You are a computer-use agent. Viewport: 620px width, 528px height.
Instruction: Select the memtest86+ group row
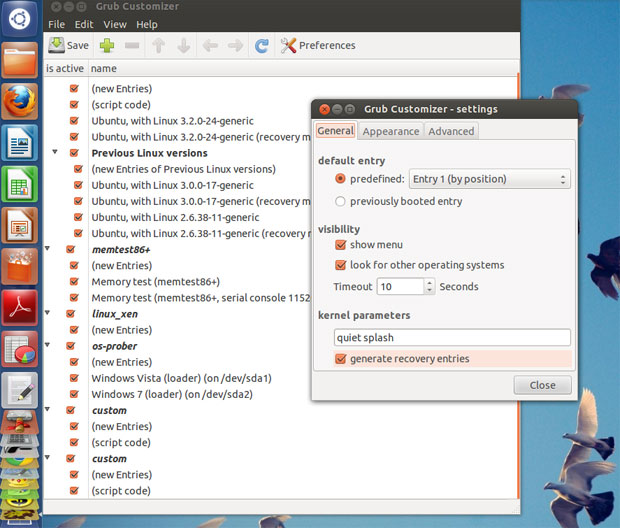[121, 250]
